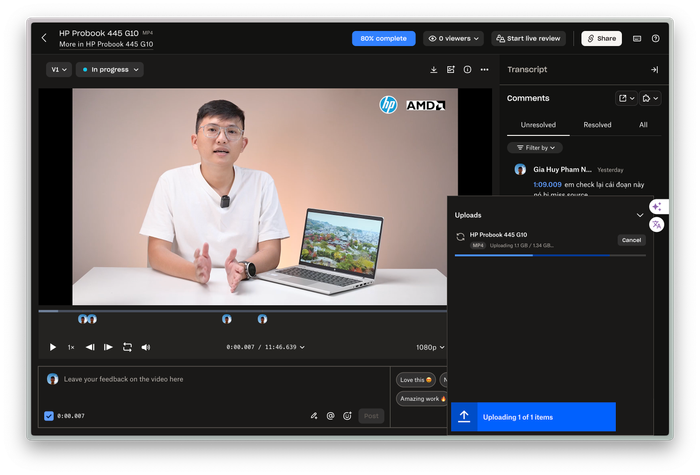
Task: Toggle loop playback
Action: pyautogui.click(x=127, y=347)
